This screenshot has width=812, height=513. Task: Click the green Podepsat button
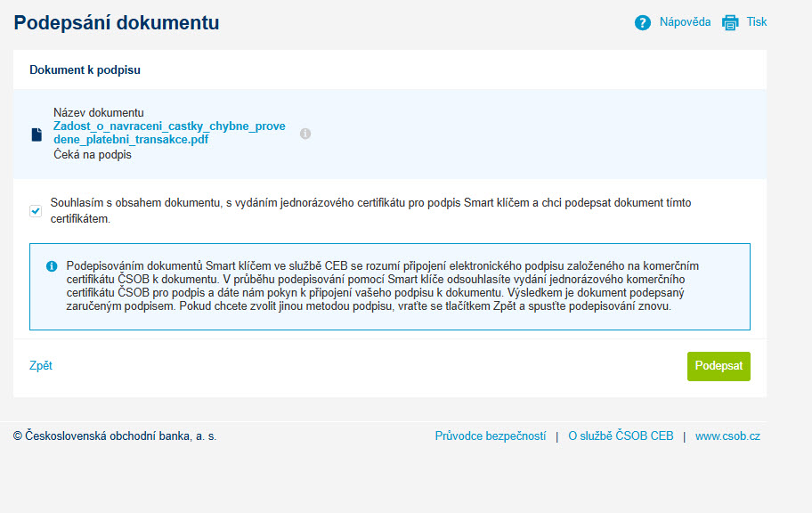(719, 366)
